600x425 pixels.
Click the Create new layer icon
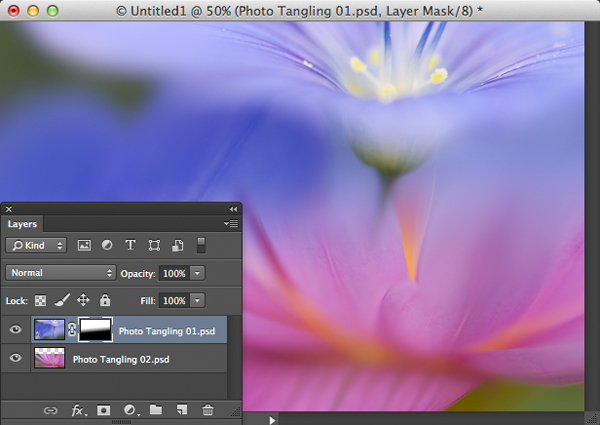[x=182, y=410]
